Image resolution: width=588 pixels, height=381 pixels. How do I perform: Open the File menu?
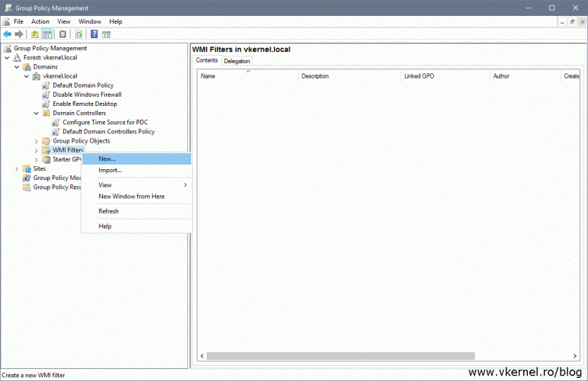coord(18,22)
